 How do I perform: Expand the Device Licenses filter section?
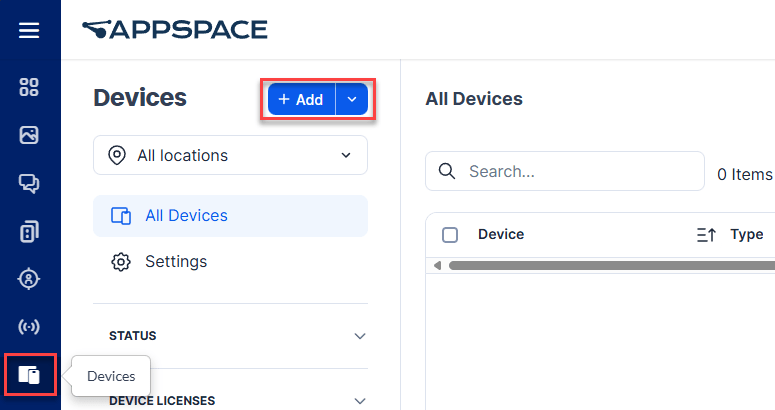(x=360, y=401)
